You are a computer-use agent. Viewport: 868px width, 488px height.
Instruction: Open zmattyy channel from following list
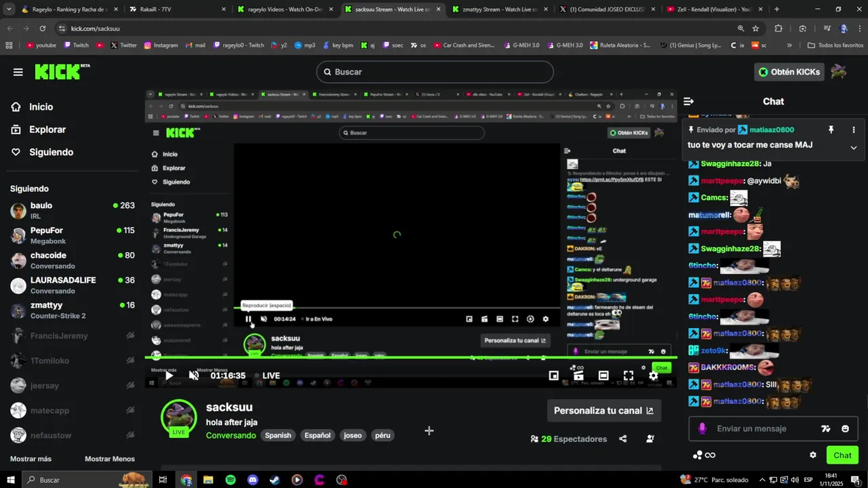coord(72,310)
